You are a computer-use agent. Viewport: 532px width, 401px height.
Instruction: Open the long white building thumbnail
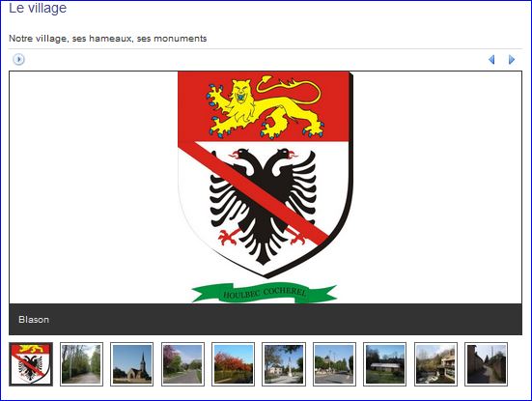tap(385, 364)
